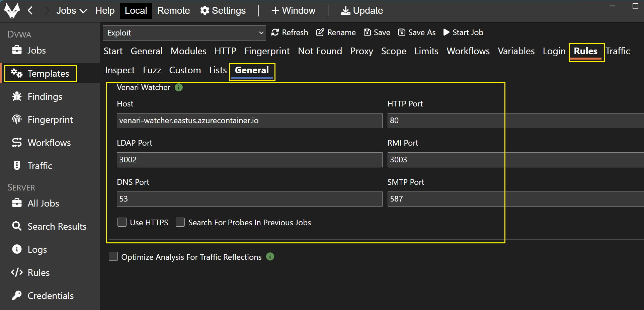The image size is (644, 310).
Task: Open the Help menu
Action: tap(105, 11)
